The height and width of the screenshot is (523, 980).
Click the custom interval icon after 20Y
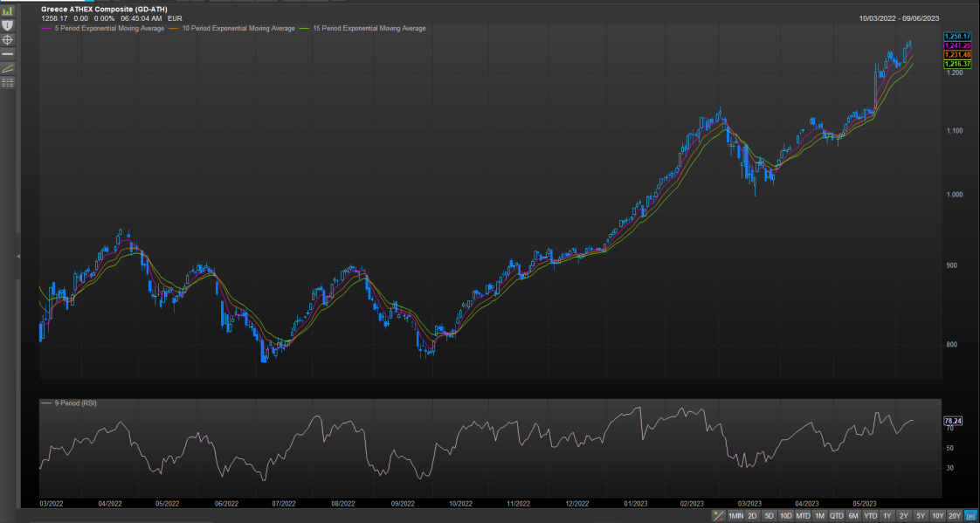coord(970,515)
